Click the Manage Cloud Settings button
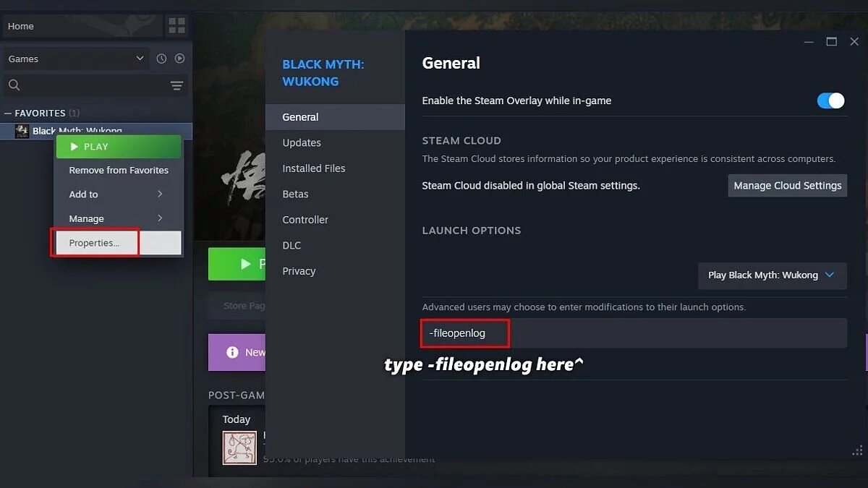The height and width of the screenshot is (488, 868). [x=787, y=185]
